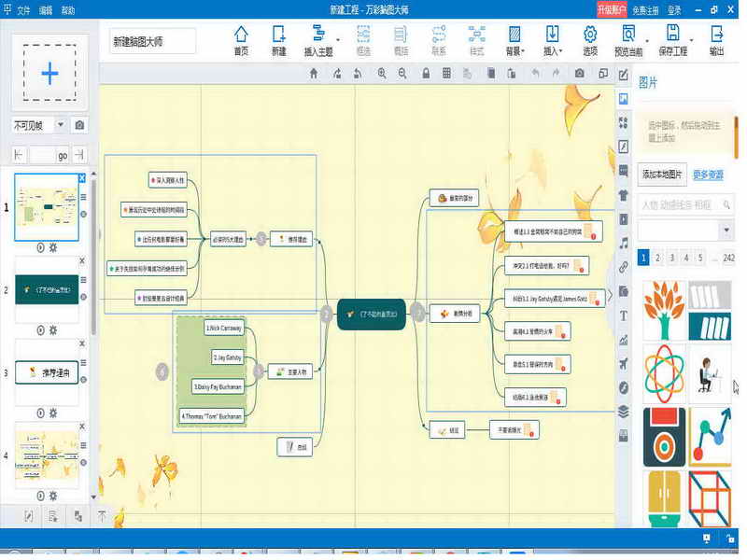
Task: Click the 保存工程 floppy disk icon
Action: pos(672,35)
